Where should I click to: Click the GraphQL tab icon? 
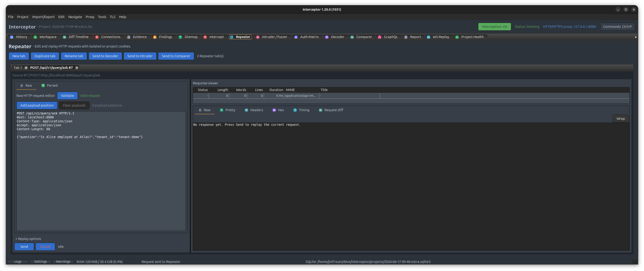click(380, 37)
